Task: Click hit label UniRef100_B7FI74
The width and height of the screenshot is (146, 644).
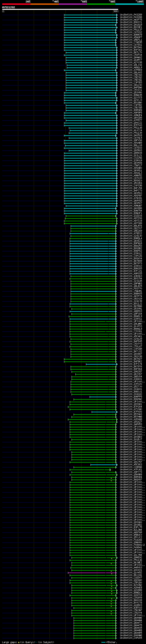Action: tap(131, 364)
